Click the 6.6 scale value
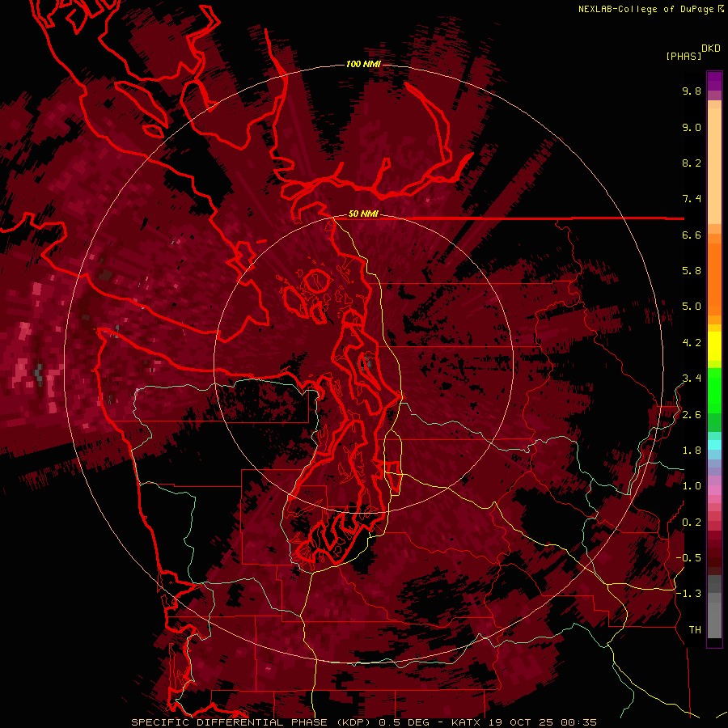The image size is (728, 728). 692,235
